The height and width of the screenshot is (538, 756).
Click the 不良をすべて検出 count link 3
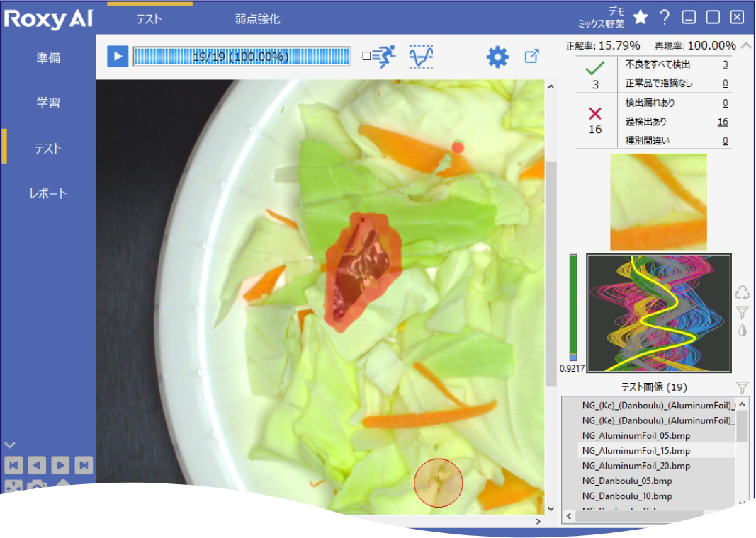[725, 64]
